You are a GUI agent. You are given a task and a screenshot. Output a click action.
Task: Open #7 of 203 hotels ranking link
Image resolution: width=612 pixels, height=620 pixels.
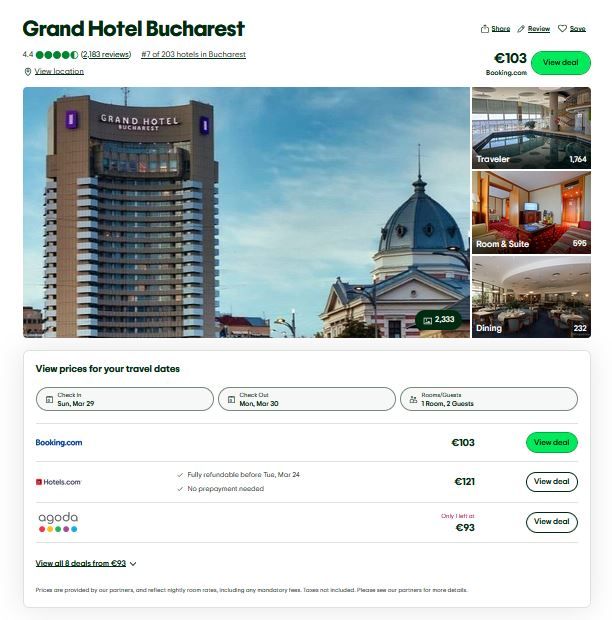pos(193,54)
